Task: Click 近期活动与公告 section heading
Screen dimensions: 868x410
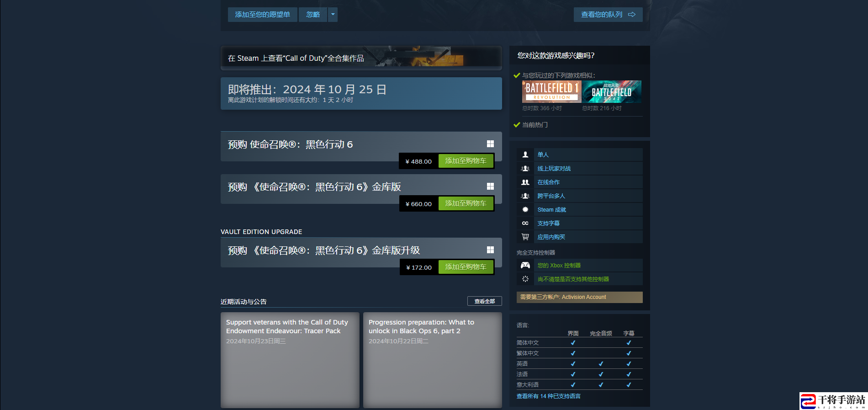Action: 243,302
